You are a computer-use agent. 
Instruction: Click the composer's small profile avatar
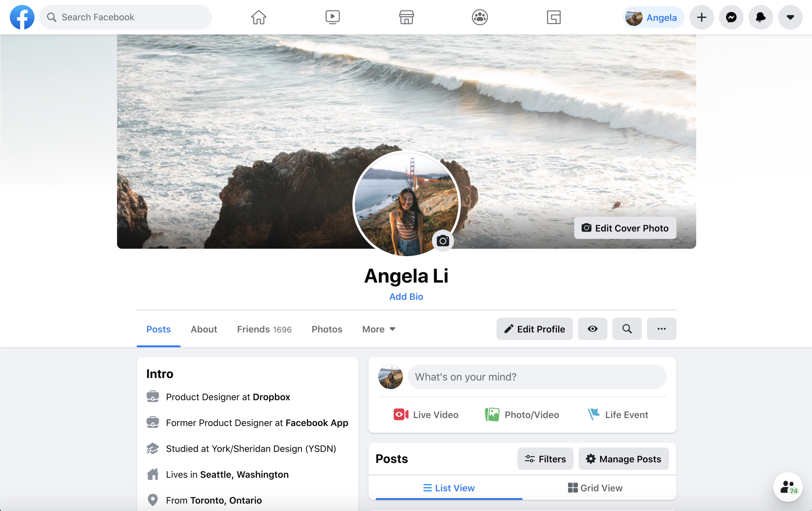[x=390, y=377]
